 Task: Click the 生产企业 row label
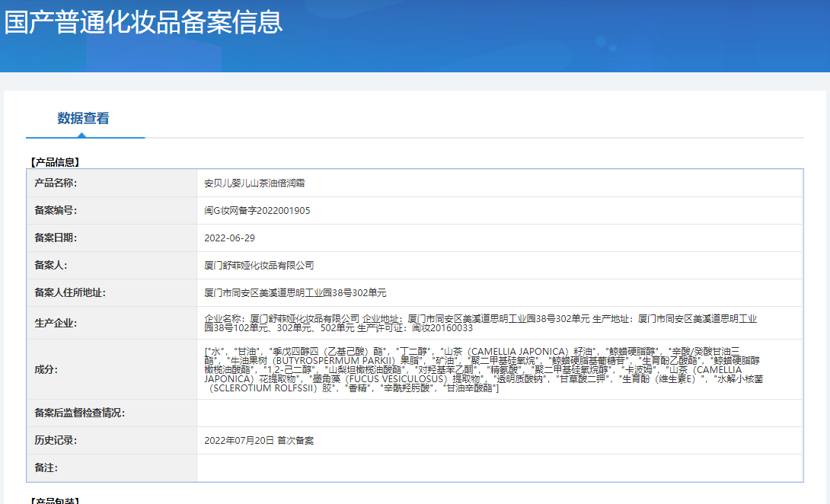56,323
